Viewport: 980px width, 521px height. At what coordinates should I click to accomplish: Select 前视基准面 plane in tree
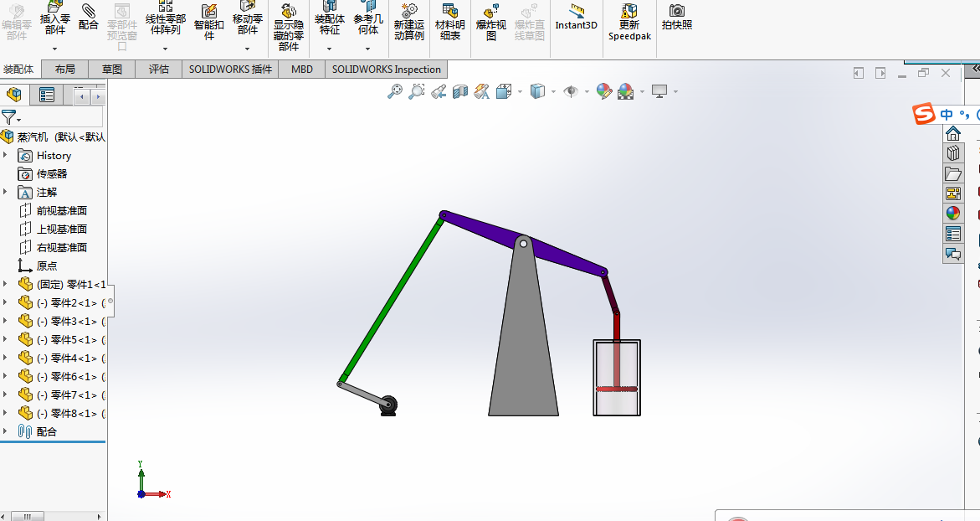(61, 211)
